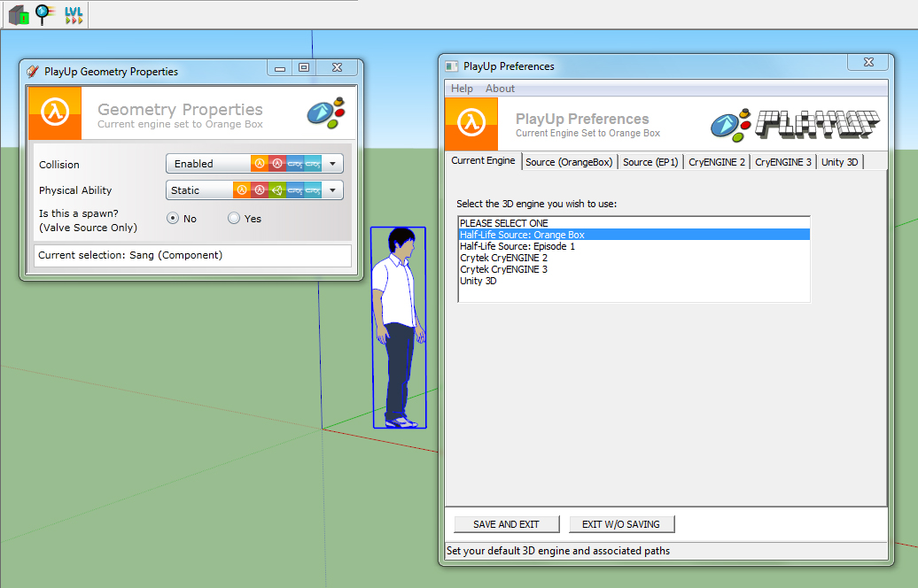This screenshot has width=918, height=588.
Task: Switch to the Unity 3D tab
Action: coord(839,162)
